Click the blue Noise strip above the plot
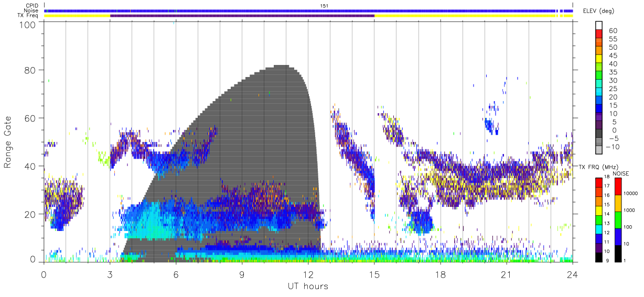This screenshot has height=297, width=644. (x=308, y=10)
